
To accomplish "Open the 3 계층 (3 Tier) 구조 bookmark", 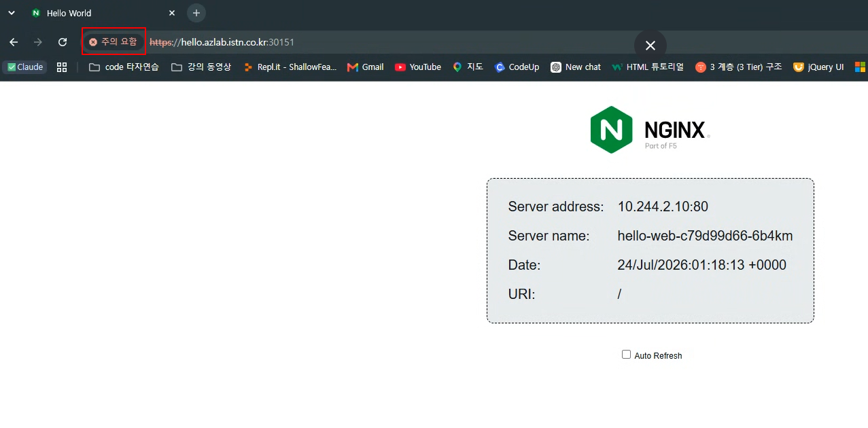I will tap(739, 67).
